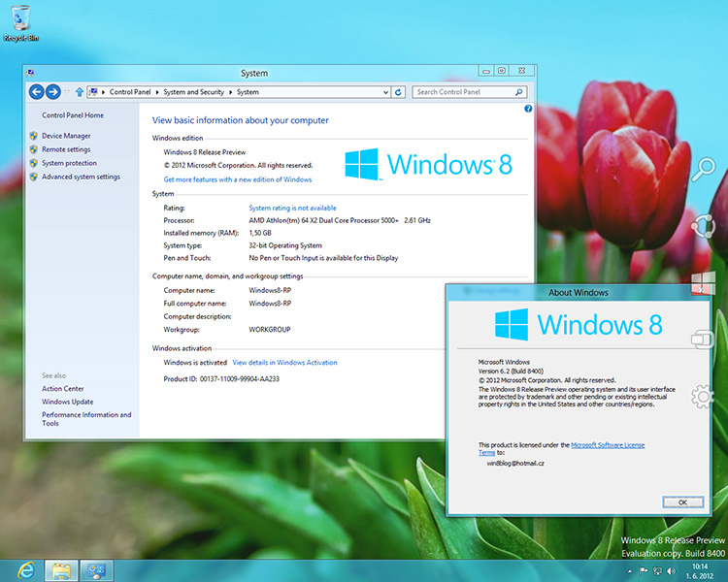Click the shield icon beside System protection
728x582 pixels.
point(33,163)
